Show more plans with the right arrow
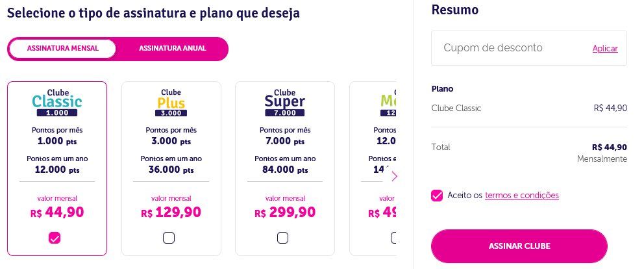 click(394, 177)
